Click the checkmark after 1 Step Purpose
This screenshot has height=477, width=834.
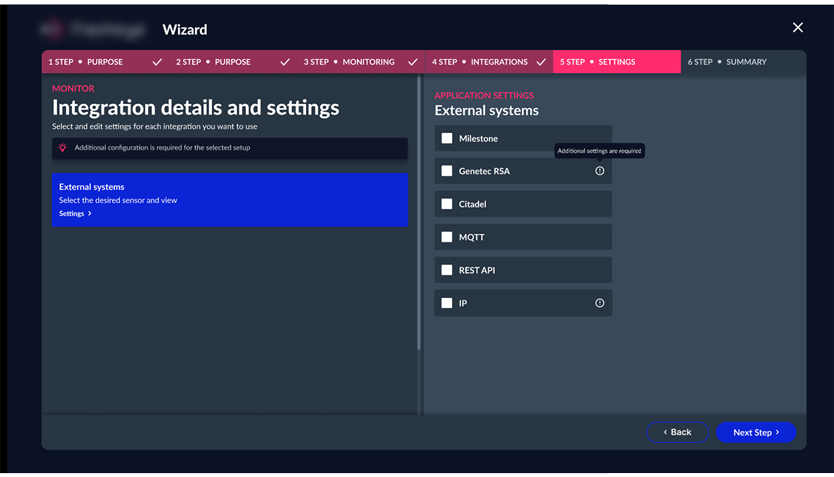pyautogui.click(x=157, y=62)
